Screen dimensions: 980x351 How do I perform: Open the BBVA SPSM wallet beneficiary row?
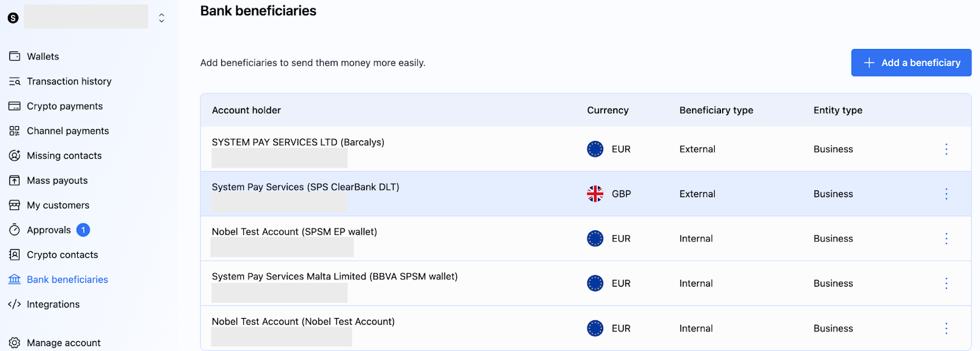(x=334, y=277)
